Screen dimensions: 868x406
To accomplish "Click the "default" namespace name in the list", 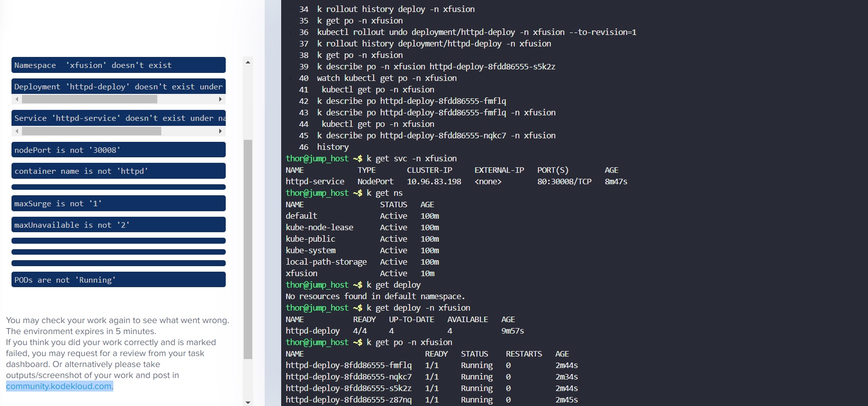I will coord(302,216).
